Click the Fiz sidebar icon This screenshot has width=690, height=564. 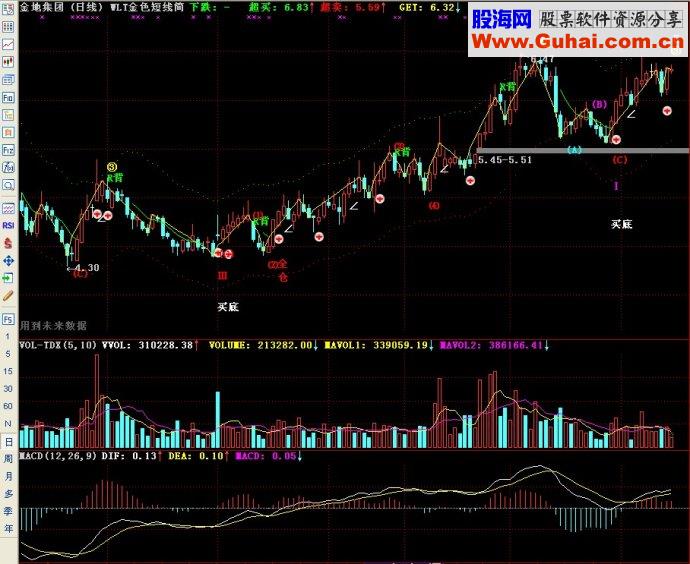8,150
